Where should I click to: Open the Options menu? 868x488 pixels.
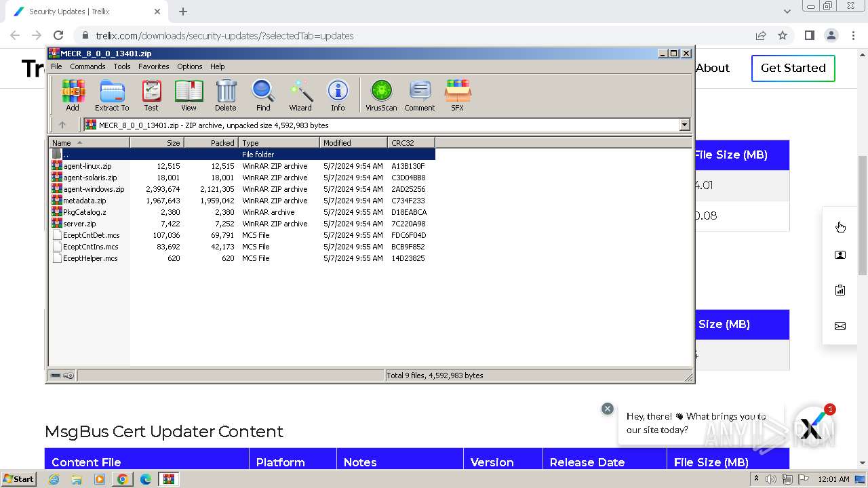pos(190,66)
